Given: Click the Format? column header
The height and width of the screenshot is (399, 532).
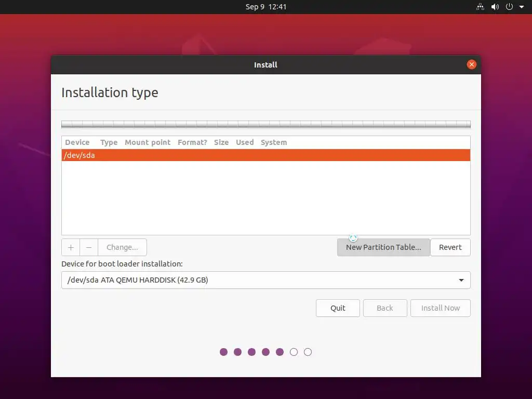Looking at the screenshot, I should tap(192, 142).
